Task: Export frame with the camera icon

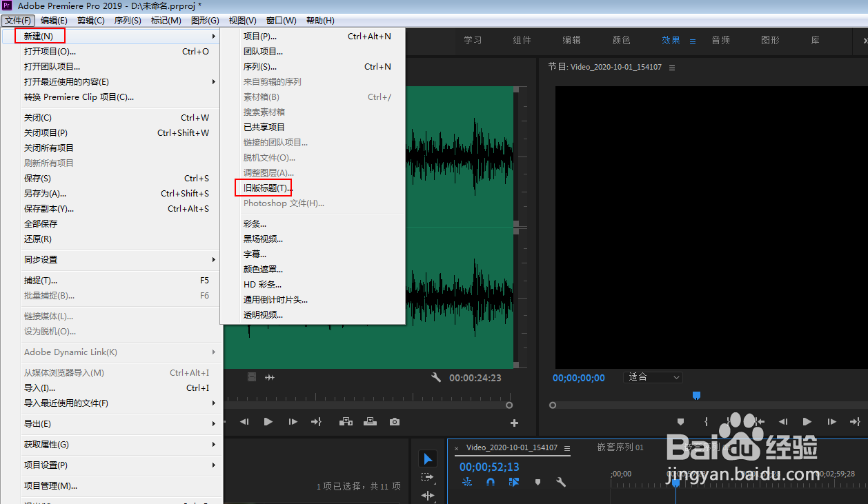Action: [x=395, y=422]
